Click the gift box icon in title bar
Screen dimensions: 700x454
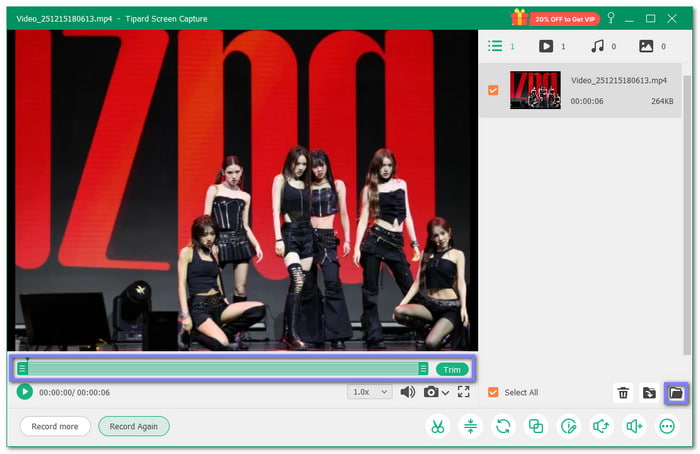click(x=520, y=17)
